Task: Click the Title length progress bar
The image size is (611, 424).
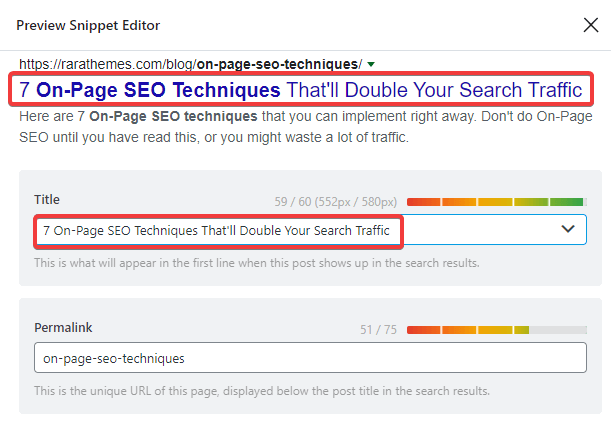Action: coord(496,201)
